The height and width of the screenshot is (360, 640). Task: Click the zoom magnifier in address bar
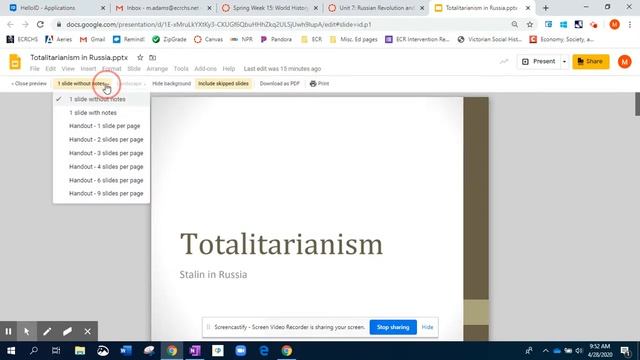(x=515, y=24)
